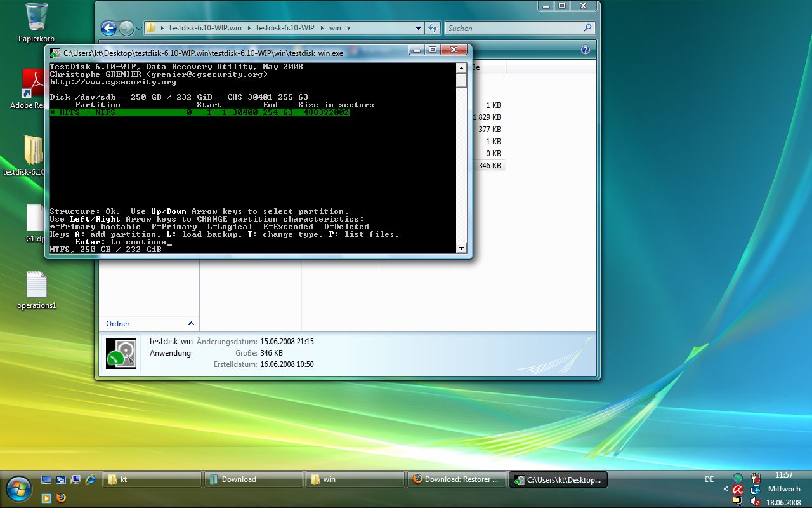Image resolution: width=812 pixels, height=508 pixels.
Task: Click the Explorer forward arrow button
Action: pyautogui.click(x=126, y=28)
